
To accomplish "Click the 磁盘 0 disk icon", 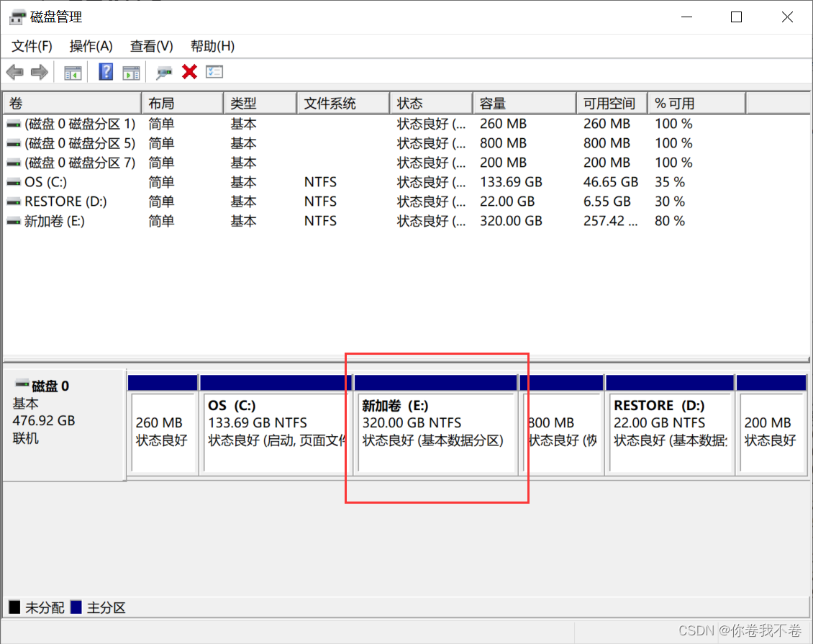I will coord(22,384).
